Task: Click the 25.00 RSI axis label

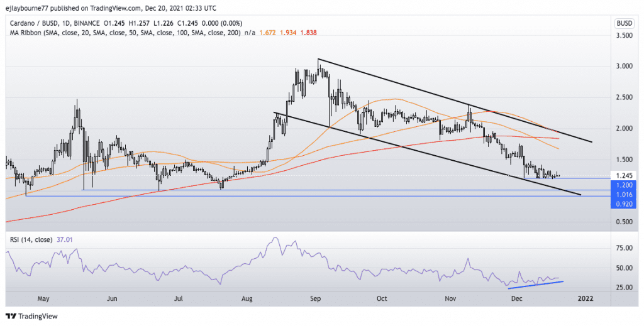Action: point(625,288)
